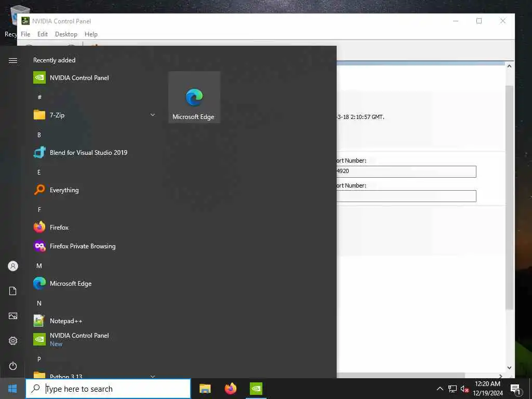Jump to apps via the # section header
Screen dimensions: 532x399
[x=39, y=97]
